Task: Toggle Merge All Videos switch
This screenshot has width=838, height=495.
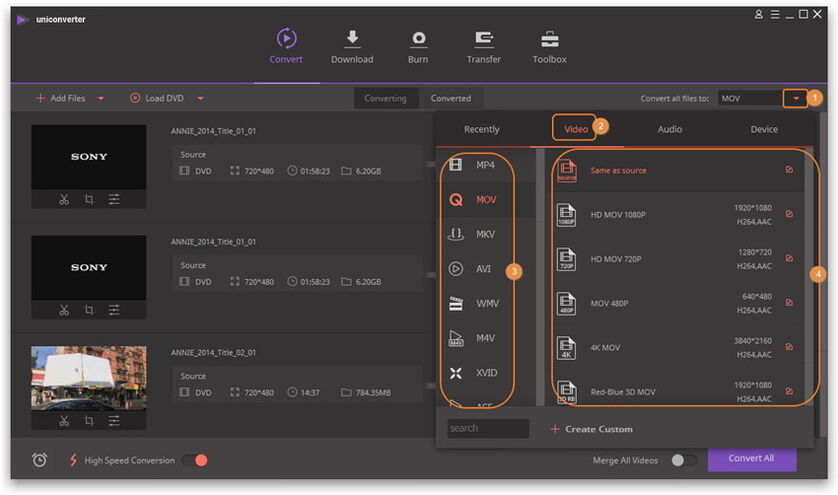Action: (x=683, y=460)
